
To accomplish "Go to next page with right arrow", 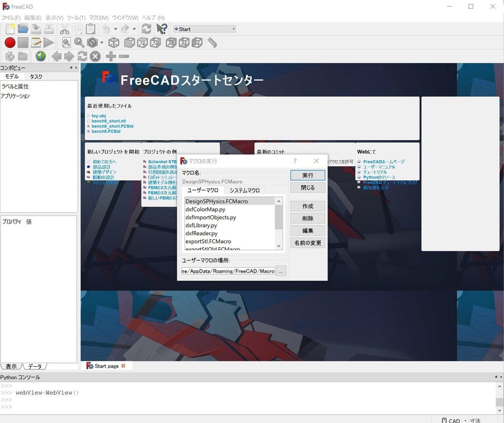I will tap(69, 56).
